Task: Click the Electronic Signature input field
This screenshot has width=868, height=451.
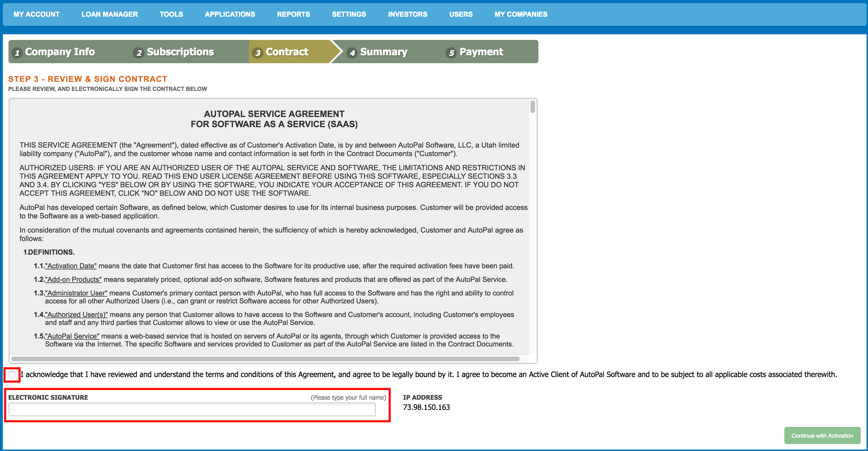Action: 192,409
